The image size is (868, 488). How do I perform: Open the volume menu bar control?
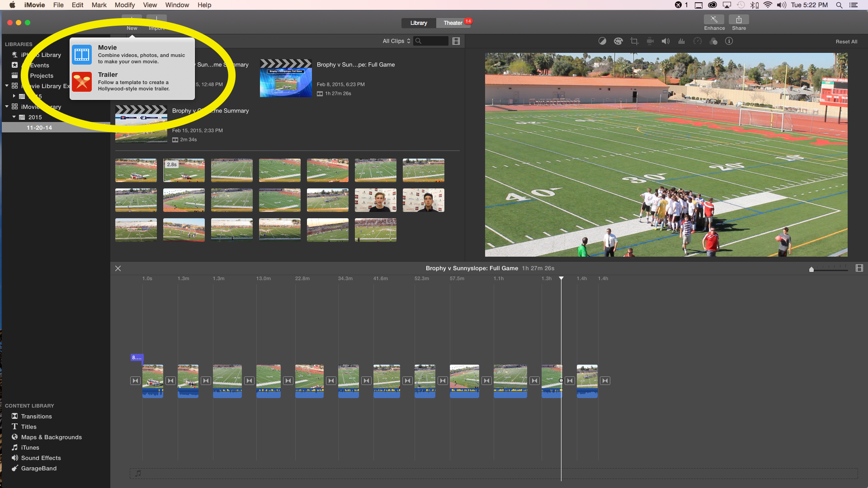(x=782, y=5)
